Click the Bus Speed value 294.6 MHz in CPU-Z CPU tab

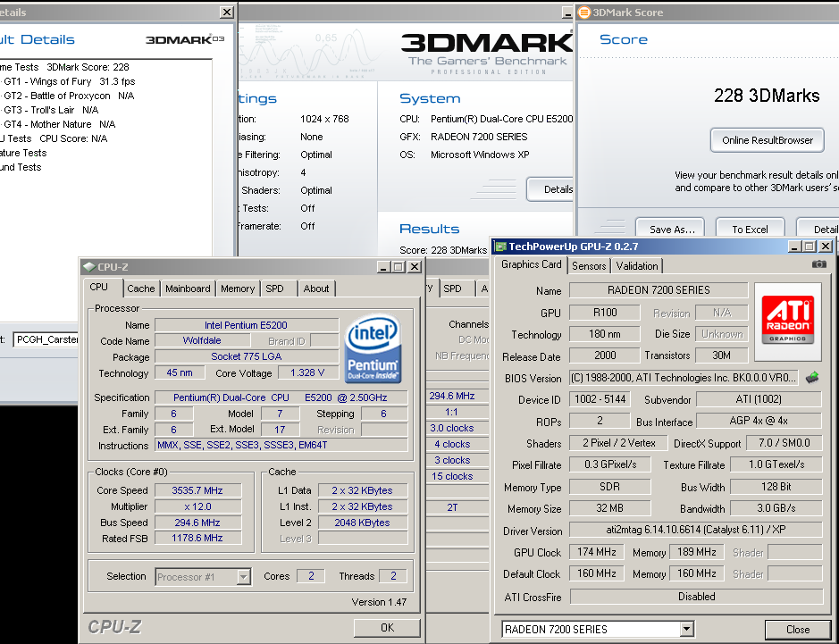click(x=197, y=523)
